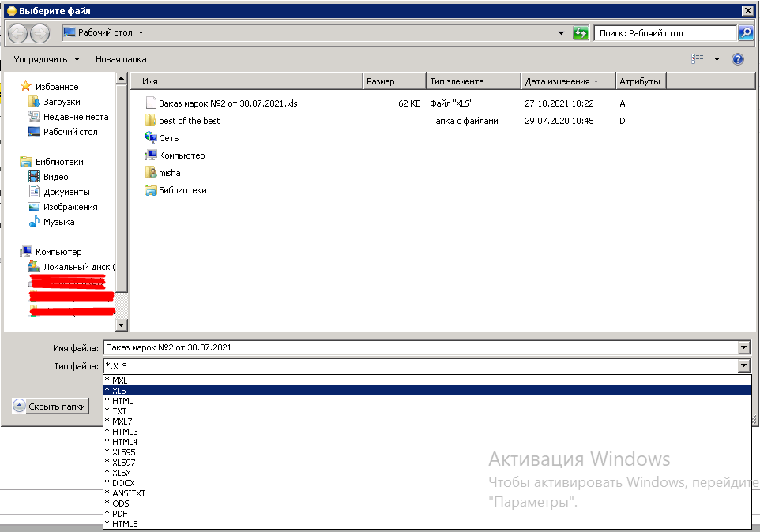Viewport: 760px width, 532px height.
Task: Click the Новая папка button
Action: click(121, 59)
